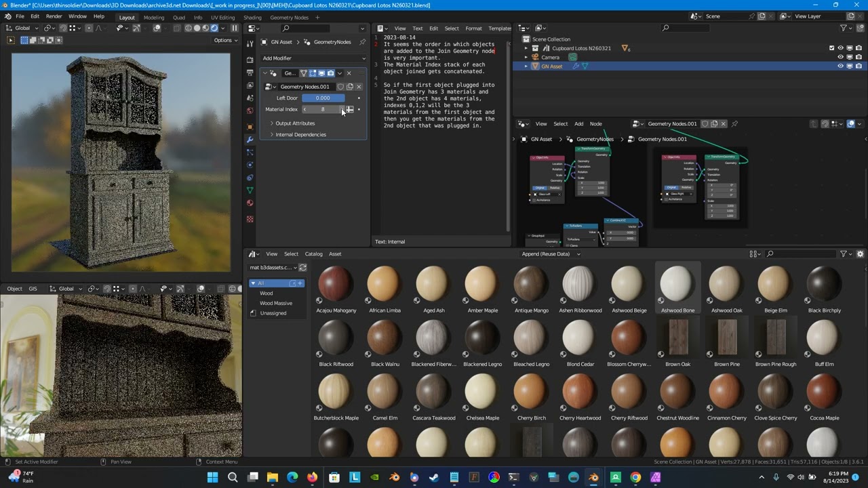Click the Blender logo menu icon
The image size is (868, 488).
click(x=7, y=16)
